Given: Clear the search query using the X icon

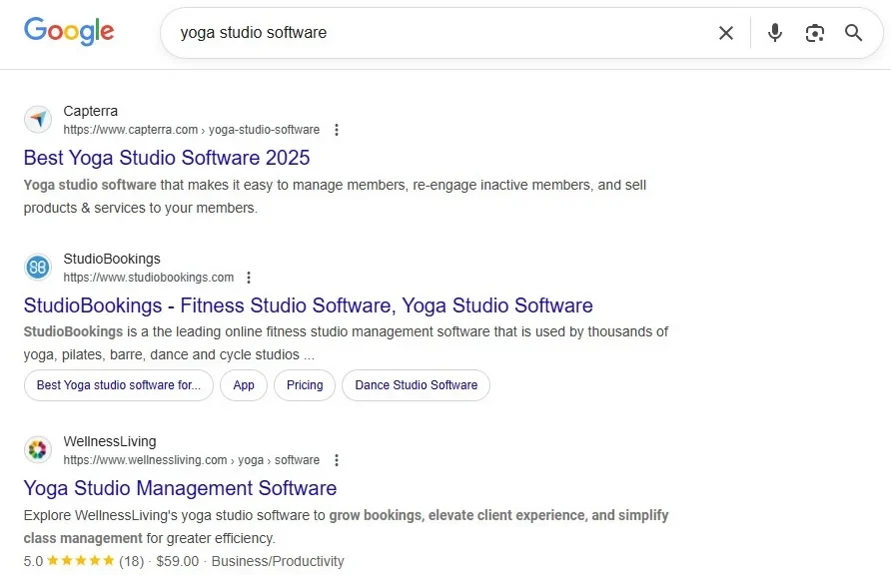Looking at the screenshot, I should [726, 32].
